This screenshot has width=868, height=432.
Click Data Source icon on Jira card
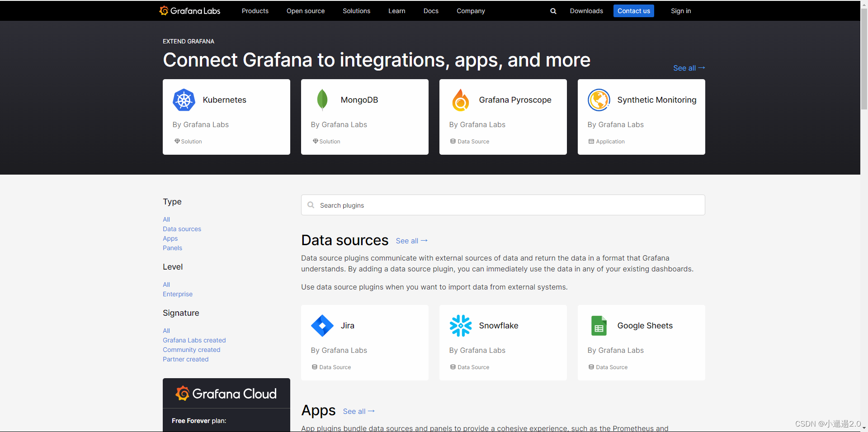click(x=315, y=367)
